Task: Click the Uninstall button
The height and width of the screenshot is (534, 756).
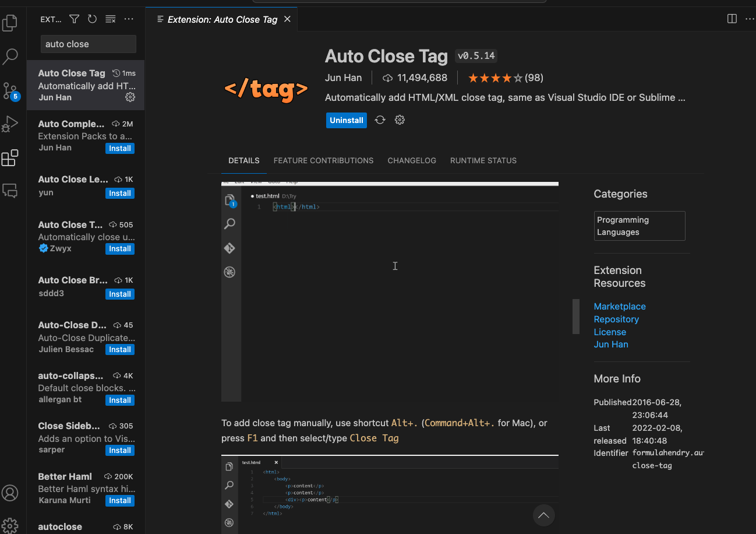Action: click(x=347, y=120)
